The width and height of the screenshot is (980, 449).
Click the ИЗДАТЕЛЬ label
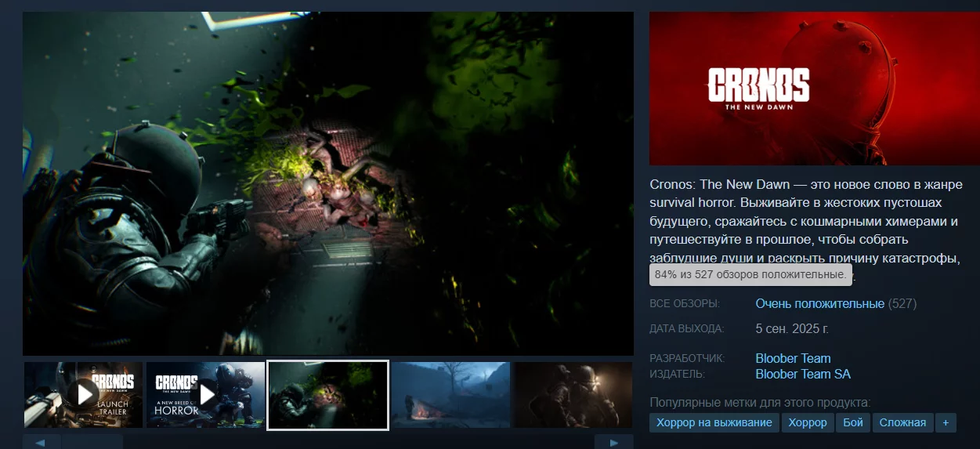[x=677, y=374]
